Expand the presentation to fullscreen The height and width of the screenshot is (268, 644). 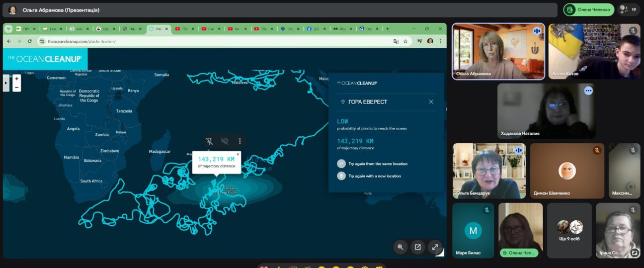pyautogui.click(x=435, y=247)
